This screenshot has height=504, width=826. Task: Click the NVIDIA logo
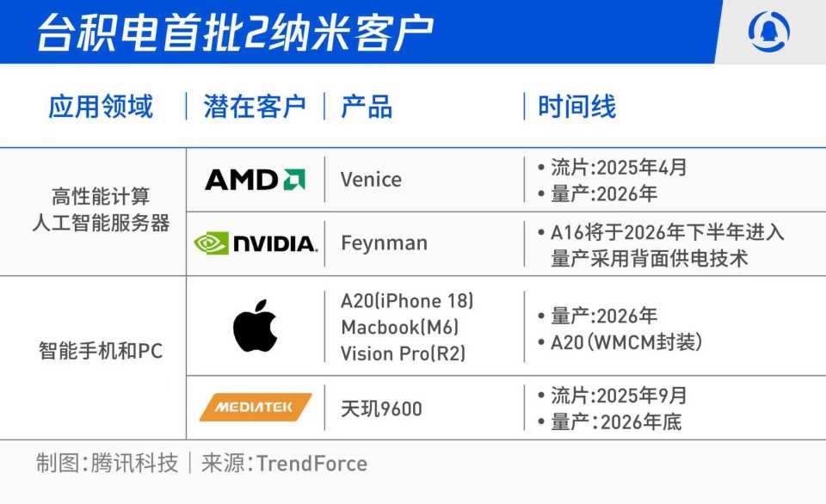point(255,243)
